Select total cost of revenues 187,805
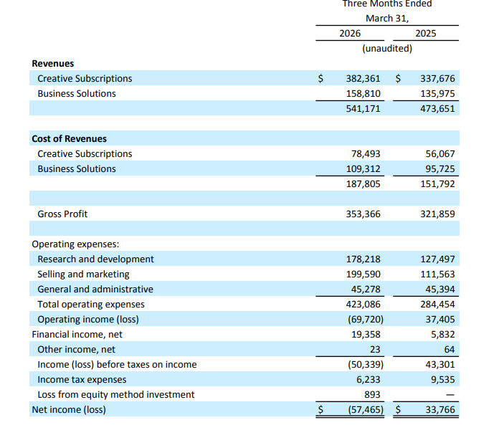This screenshot has width=504, height=425. pos(363,184)
